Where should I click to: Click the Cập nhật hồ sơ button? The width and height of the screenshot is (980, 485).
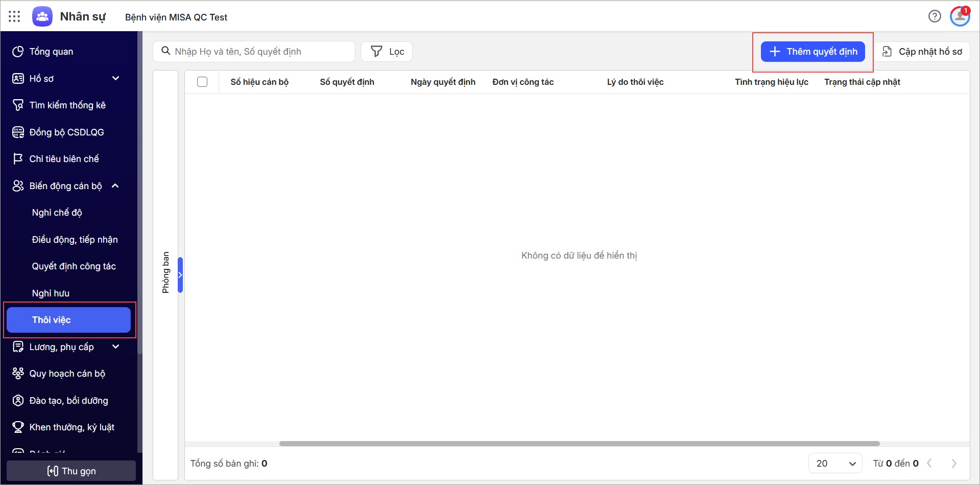(x=922, y=52)
